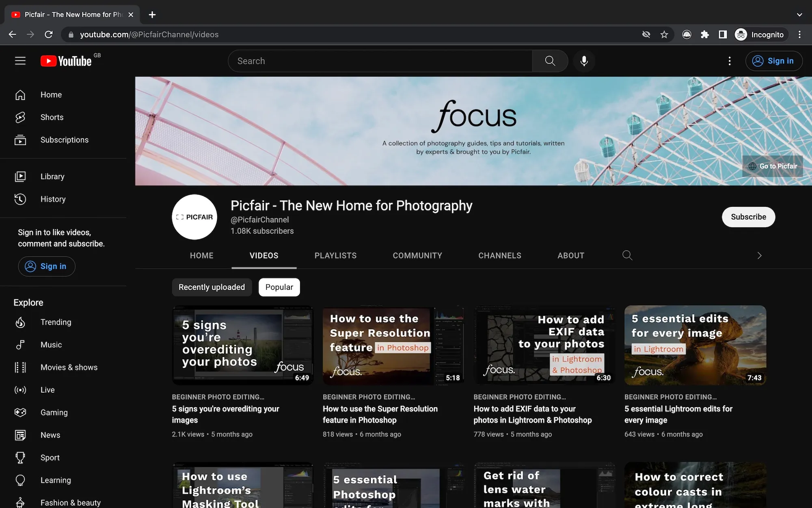
Task: Click the 1.08K subscribers text
Action: point(262,231)
